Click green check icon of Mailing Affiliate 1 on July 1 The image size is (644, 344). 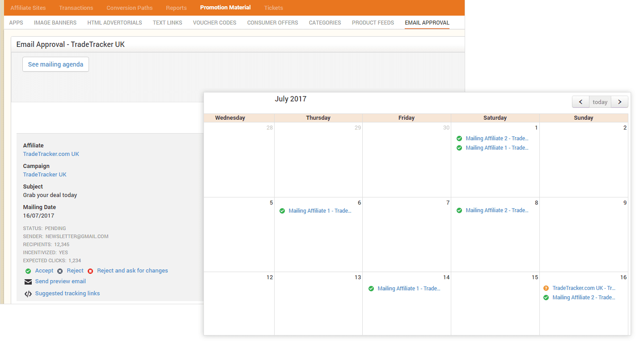coord(459,148)
